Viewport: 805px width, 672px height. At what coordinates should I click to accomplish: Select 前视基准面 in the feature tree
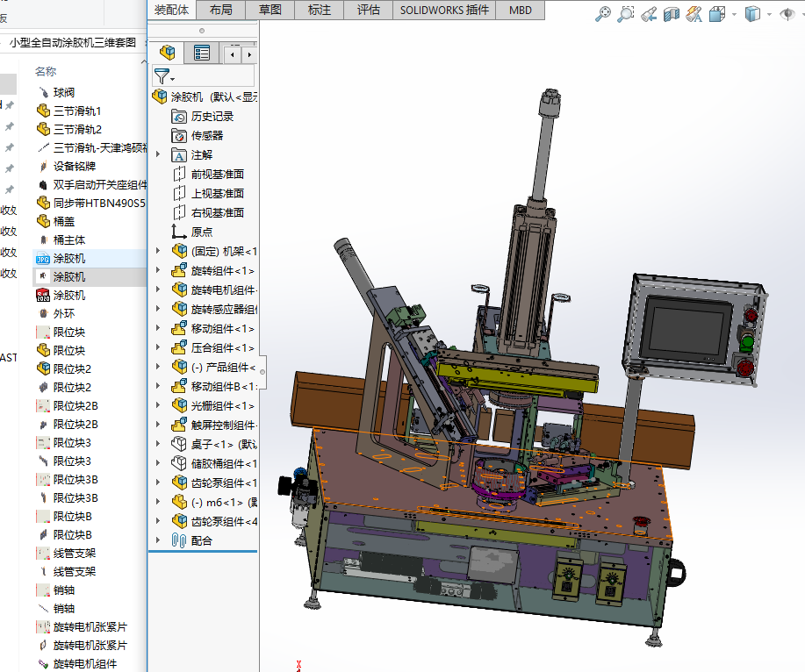pyautogui.click(x=217, y=175)
